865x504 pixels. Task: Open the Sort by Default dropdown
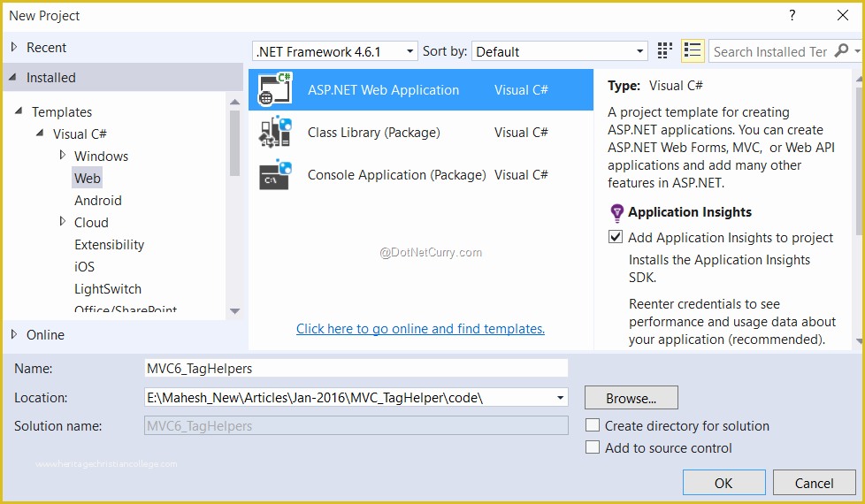point(640,51)
